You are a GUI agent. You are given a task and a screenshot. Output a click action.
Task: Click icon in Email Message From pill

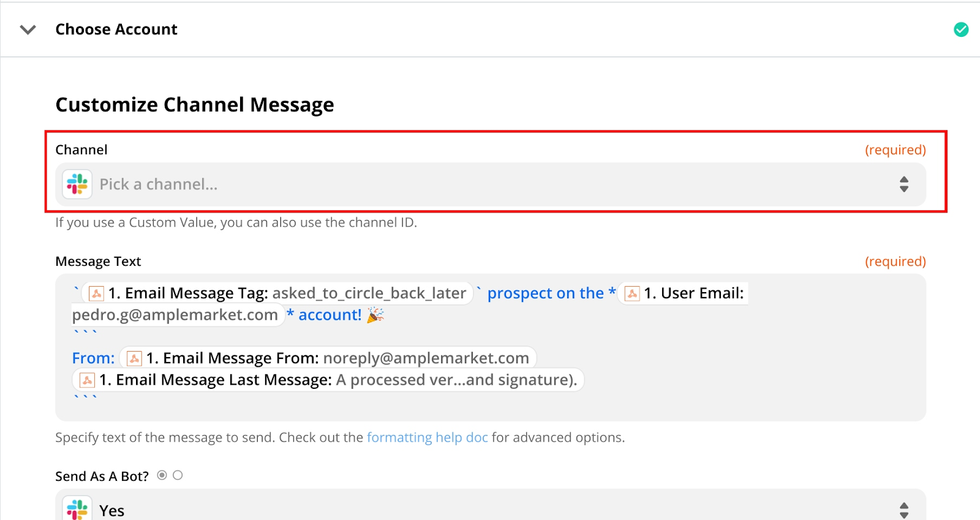point(134,358)
